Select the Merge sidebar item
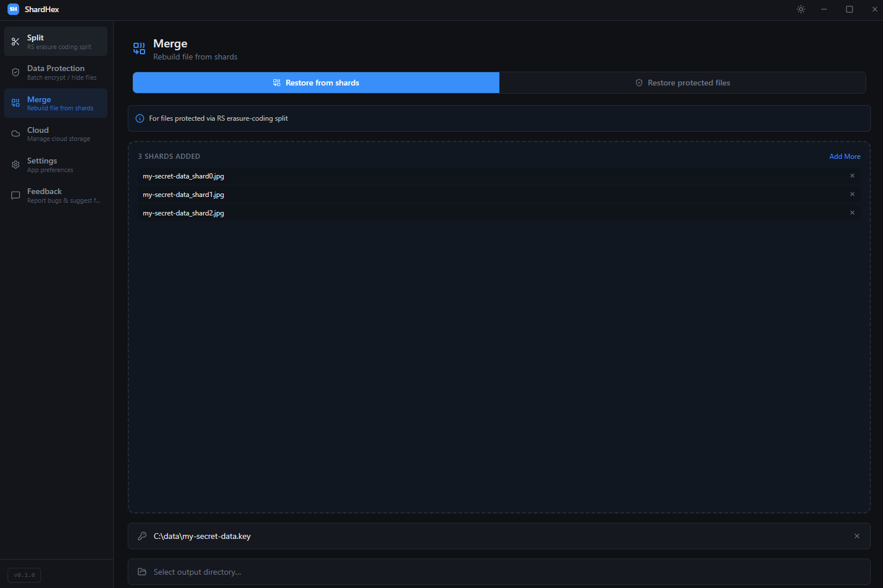Image resolution: width=883 pixels, height=588 pixels. coord(55,103)
